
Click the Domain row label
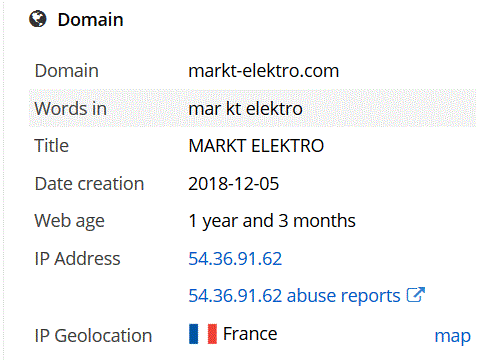click(67, 71)
